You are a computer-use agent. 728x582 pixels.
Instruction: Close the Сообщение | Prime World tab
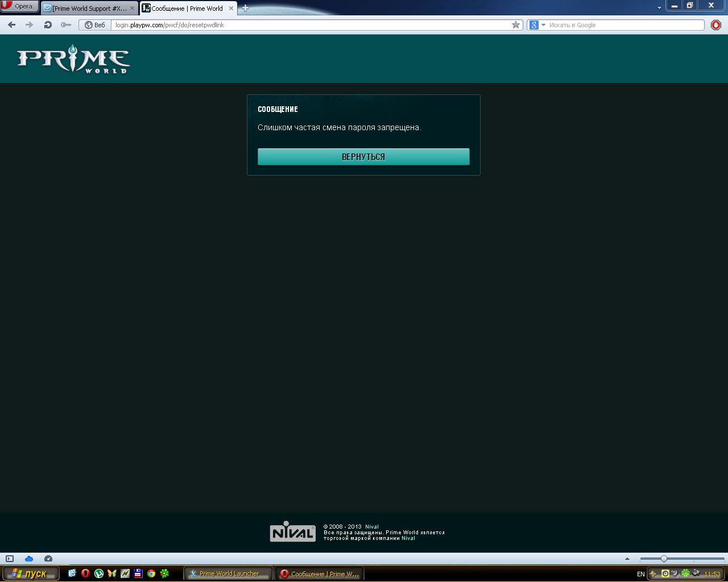coord(231,9)
